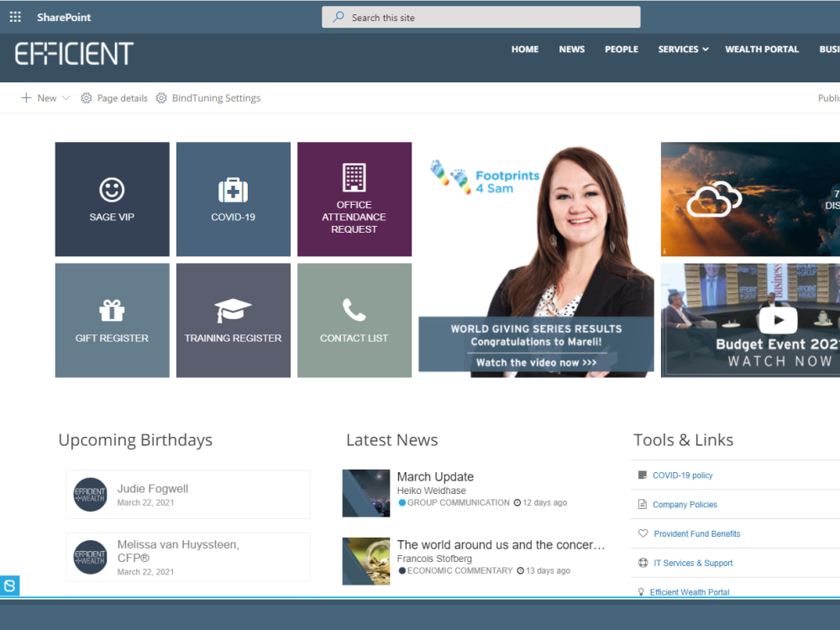
Task: Open Skype from the taskbar
Action: (10, 585)
